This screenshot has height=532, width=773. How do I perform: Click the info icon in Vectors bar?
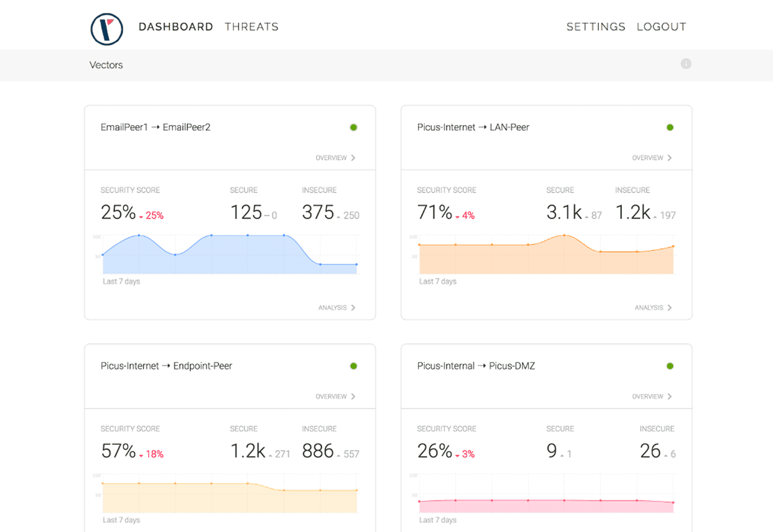click(686, 64)
